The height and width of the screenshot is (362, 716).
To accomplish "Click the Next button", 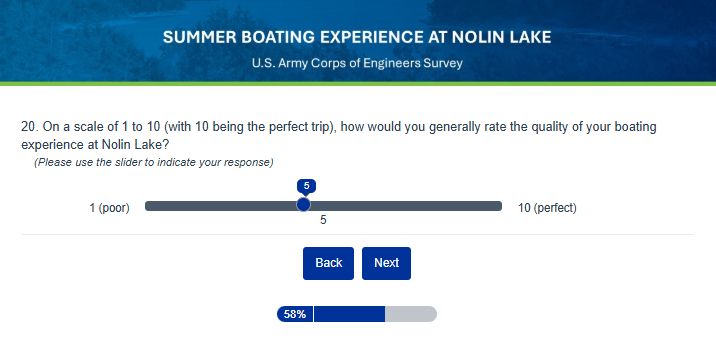I will point(386,263).
